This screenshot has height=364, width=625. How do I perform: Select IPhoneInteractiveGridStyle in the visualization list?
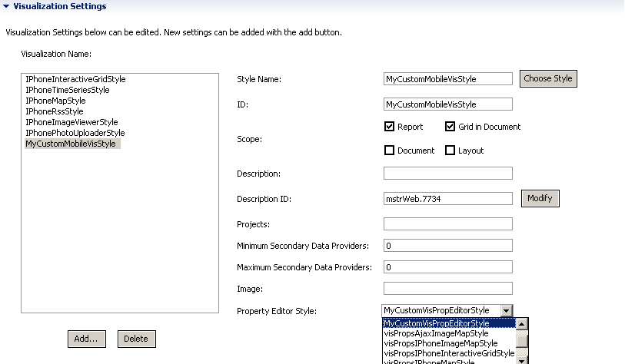tap(76, 79)
